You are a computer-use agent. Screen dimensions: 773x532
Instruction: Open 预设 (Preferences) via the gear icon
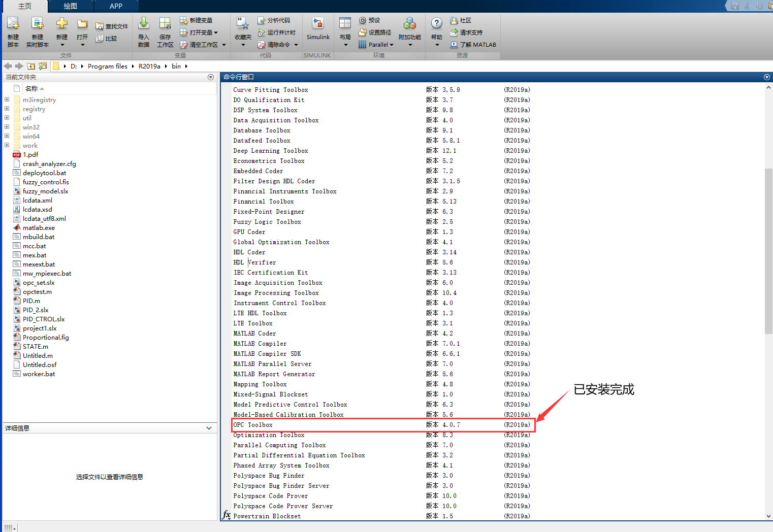point(370,20)
